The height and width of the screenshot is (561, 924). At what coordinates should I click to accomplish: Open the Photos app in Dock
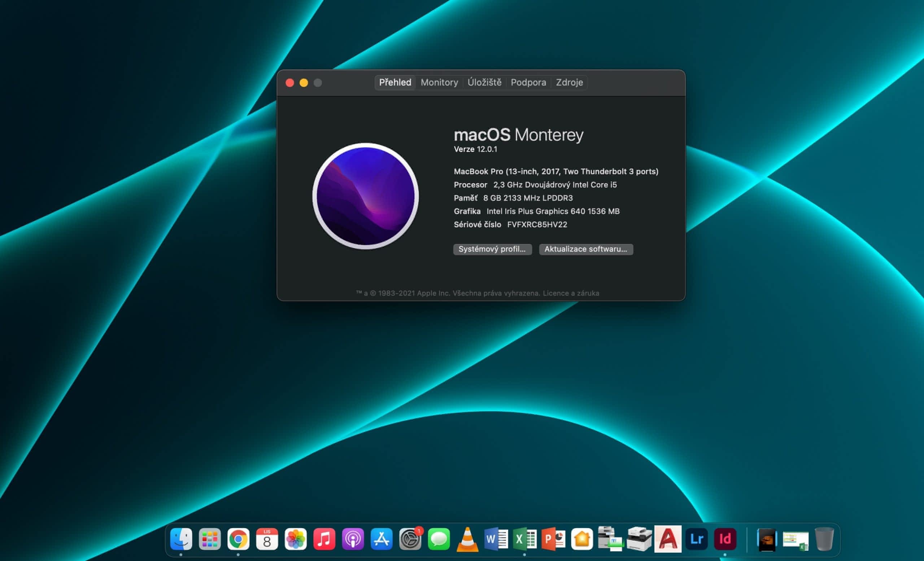point(296,539)
